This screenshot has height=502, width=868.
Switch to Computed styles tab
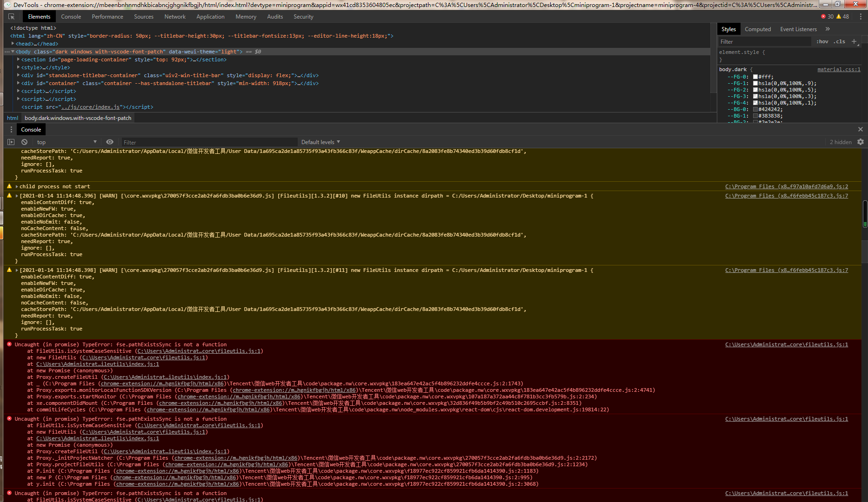[x=757, y=29]
